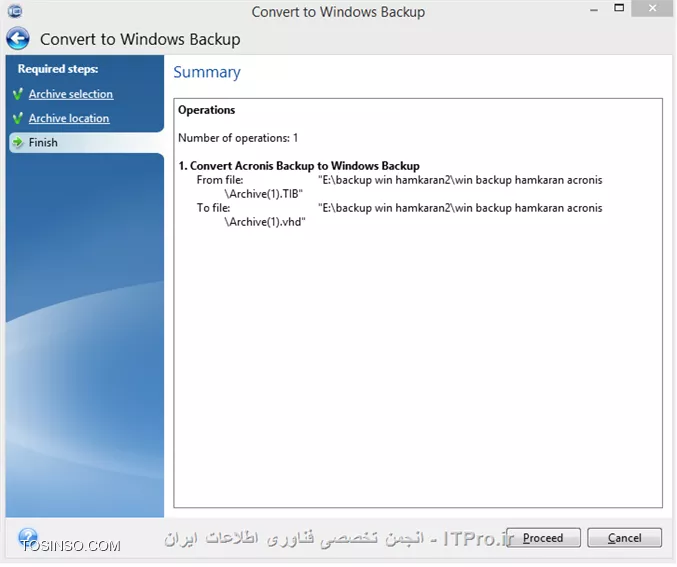The image size is (677, 567).
Task: Click the '\Archive(1).vhd' path text
Action: pos(265,222)
